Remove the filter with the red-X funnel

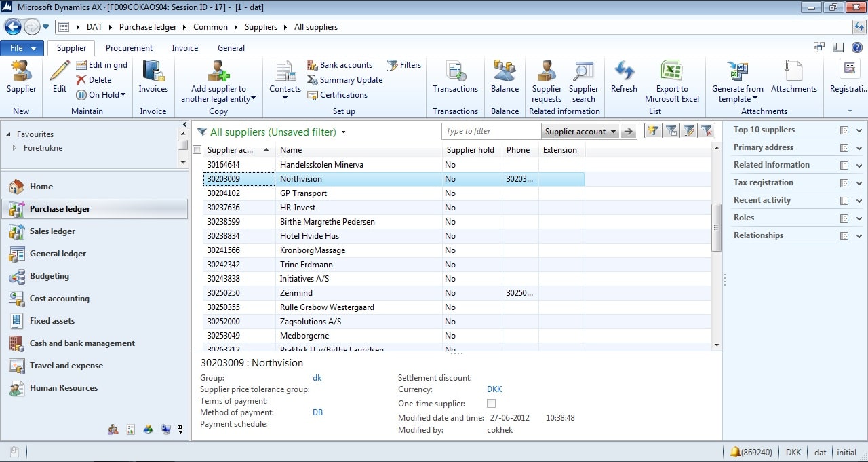(707, 131)
